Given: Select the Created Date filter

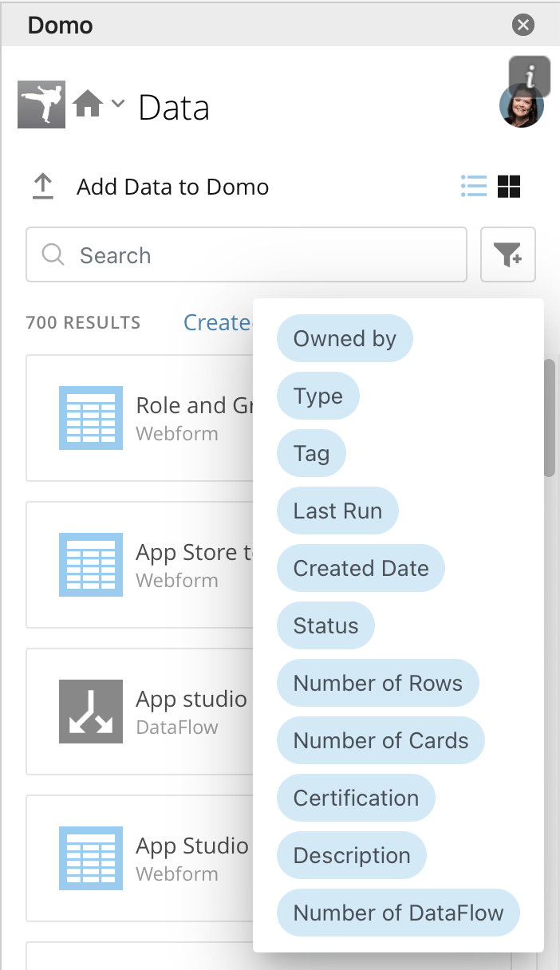Looking at the screenshot, I should point(361,569).
